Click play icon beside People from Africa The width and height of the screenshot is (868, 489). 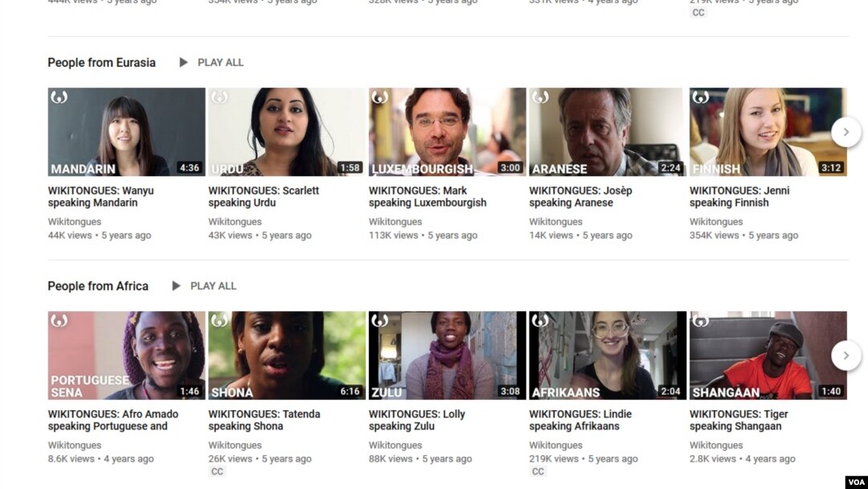pyautogui.click(x=177, y=286)
